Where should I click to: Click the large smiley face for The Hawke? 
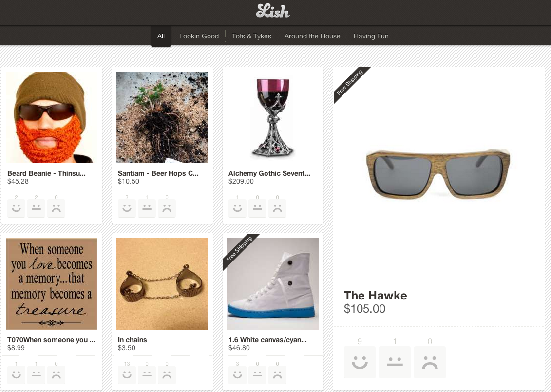pos(360,362)
